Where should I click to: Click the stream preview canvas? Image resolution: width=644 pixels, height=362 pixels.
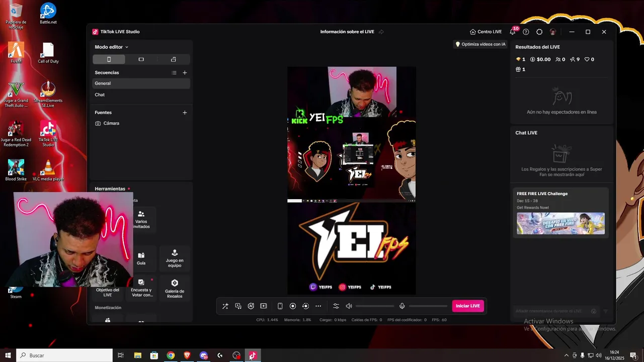coord(351,180)
